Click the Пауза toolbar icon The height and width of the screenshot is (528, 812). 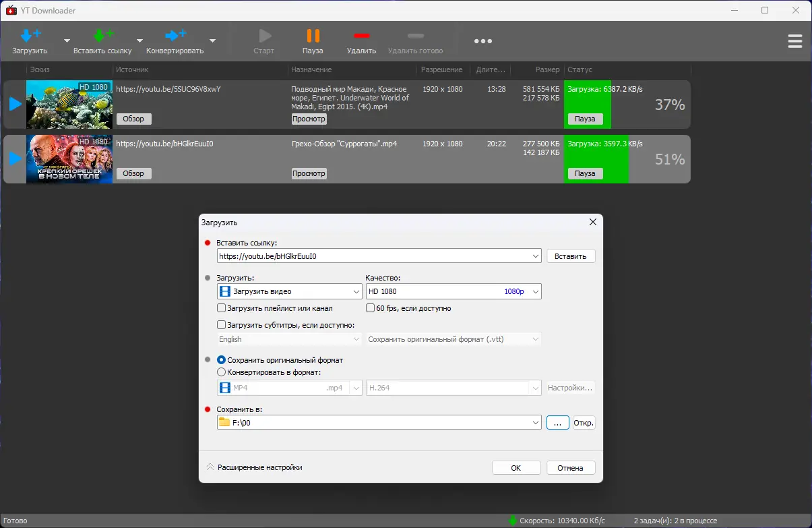(313, 36)
